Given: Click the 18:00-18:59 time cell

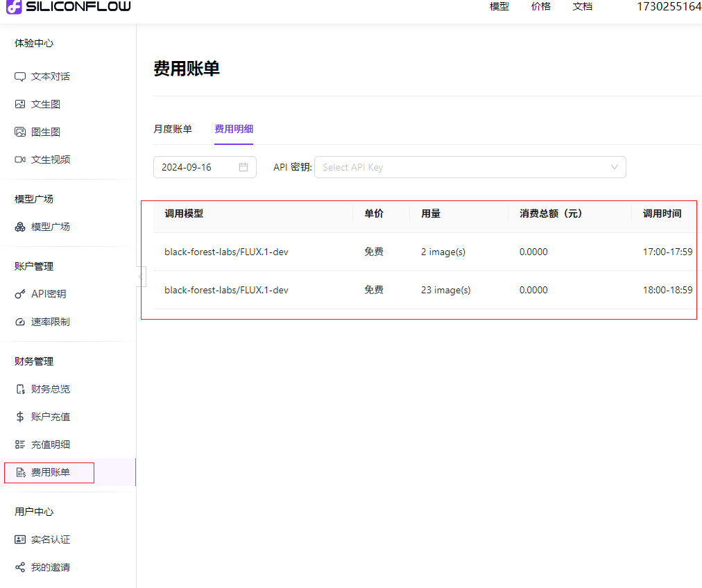Looking at the screenshot, I should point(667,290).
